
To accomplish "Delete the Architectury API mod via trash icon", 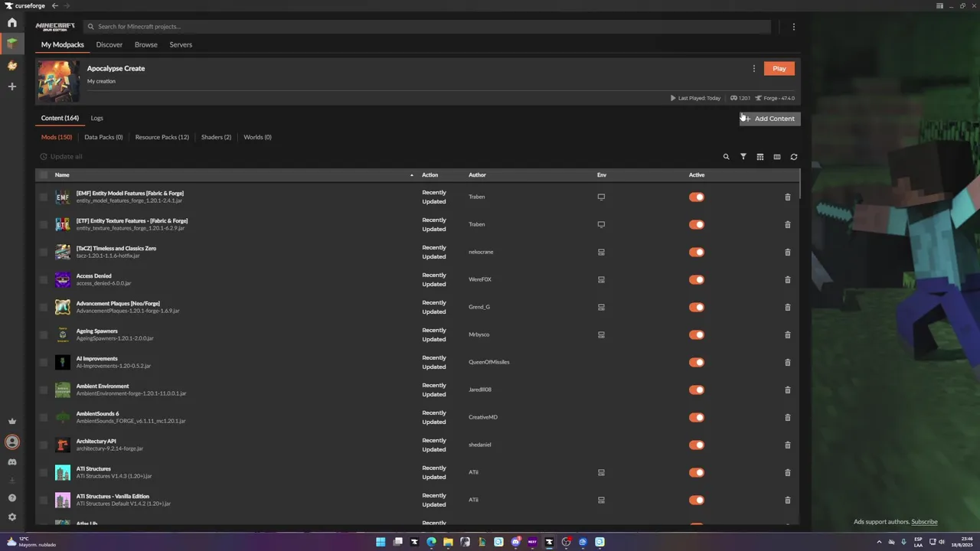I will [x=787, y=445].
